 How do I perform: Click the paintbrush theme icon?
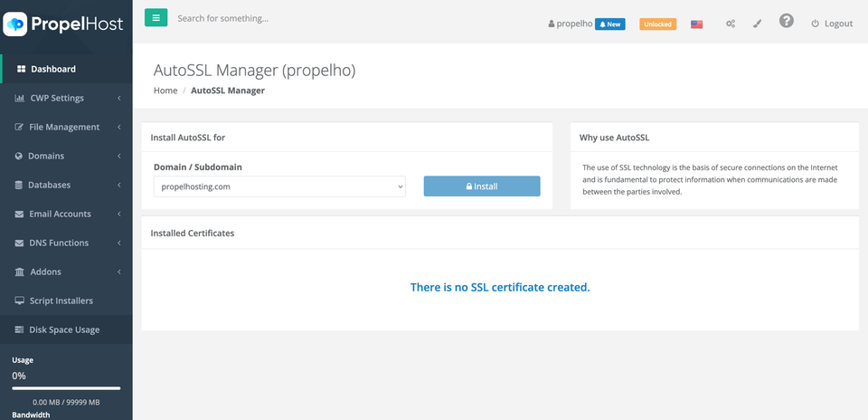pos(758,24)
